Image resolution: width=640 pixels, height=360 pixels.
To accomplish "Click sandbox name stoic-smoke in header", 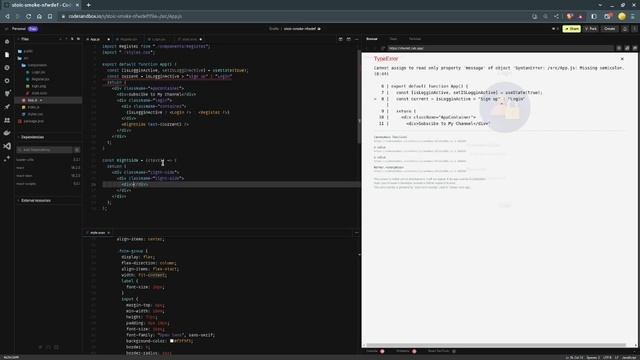I will [300, 29].
